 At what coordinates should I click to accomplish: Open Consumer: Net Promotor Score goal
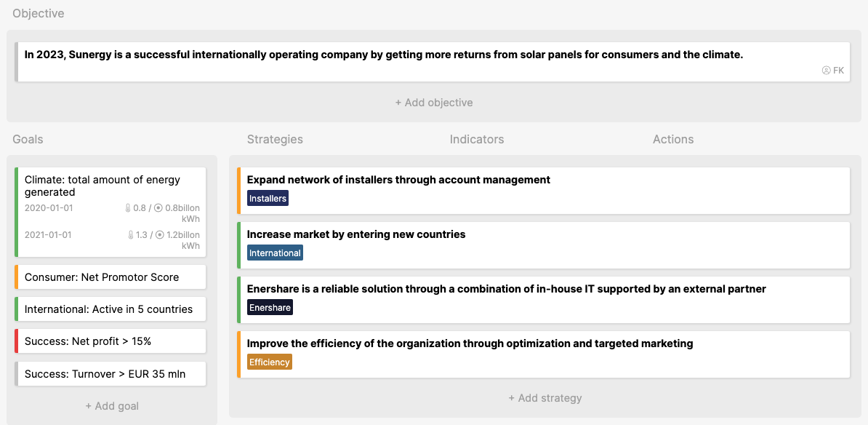[110, 277]
